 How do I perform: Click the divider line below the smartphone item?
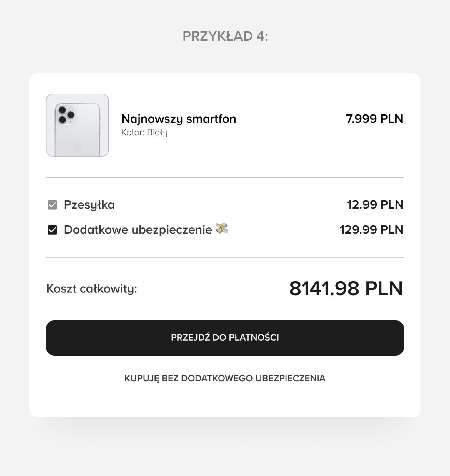(x=225, y=178)
